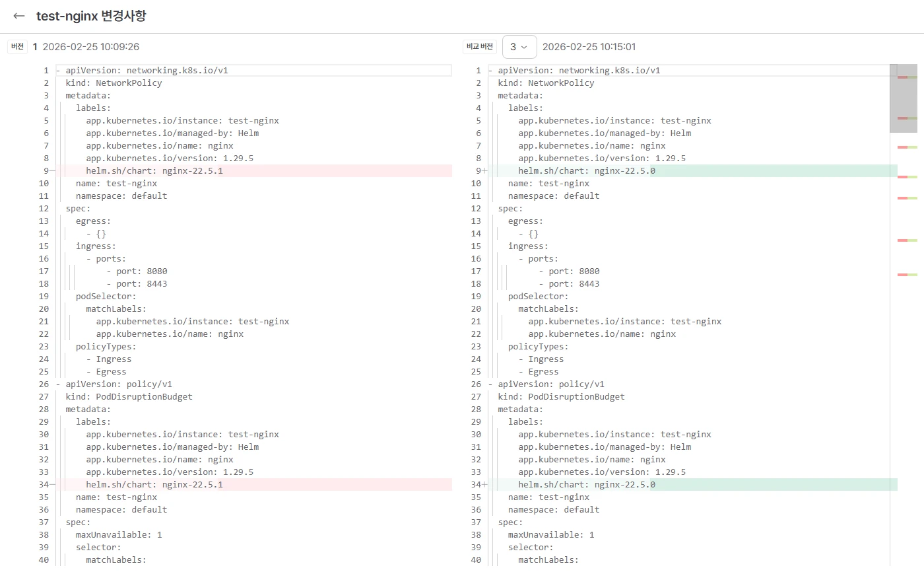This screenshot has width=924, height=574.
Task: Click "namespace: default" on line 11 of version 1 pane
Action: (121, 196)
